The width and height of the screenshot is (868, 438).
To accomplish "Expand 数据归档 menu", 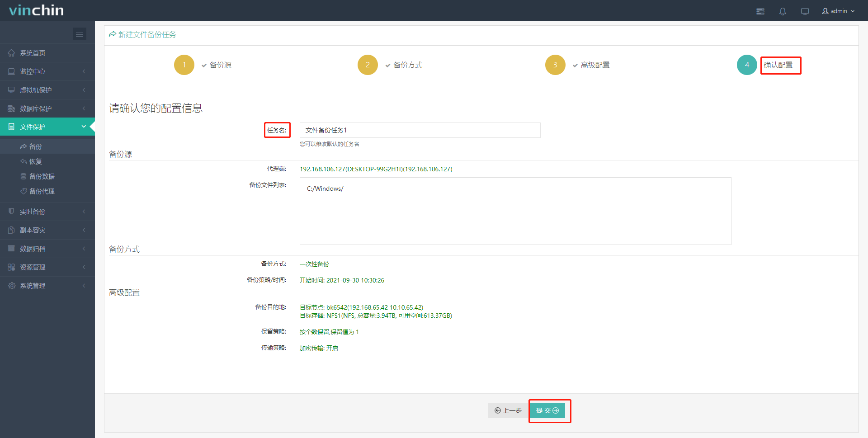I will 47,249.
